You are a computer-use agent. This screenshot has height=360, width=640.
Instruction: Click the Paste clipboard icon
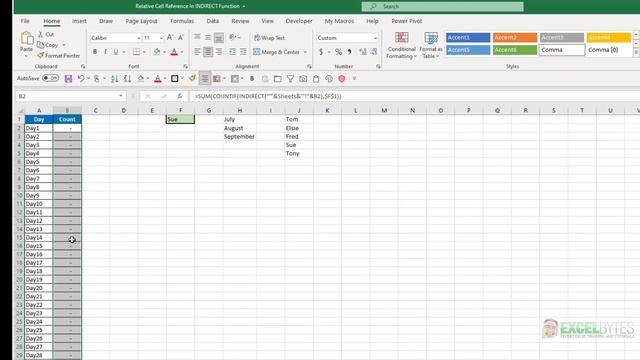[x=27, y=39]
